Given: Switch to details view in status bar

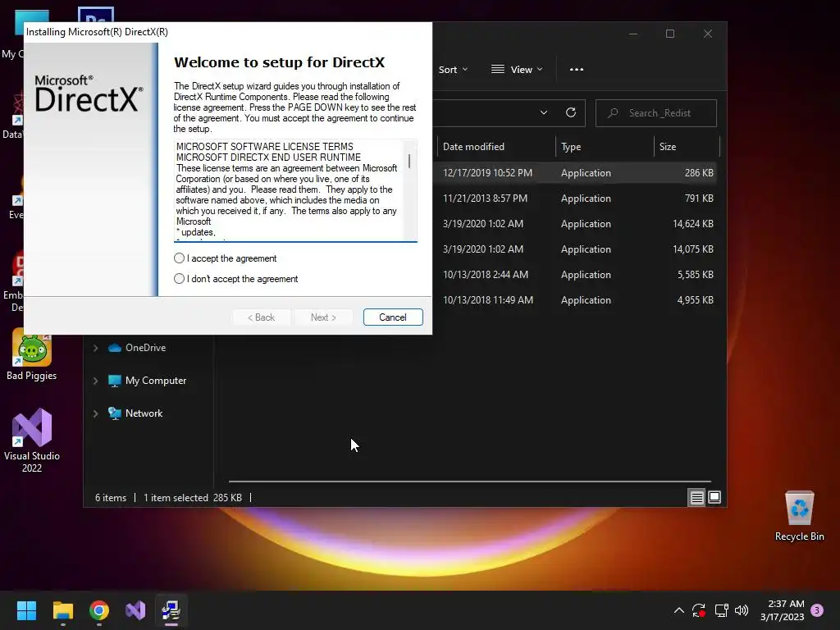Looking at the screenshot, I should click(x=696, y=498).
